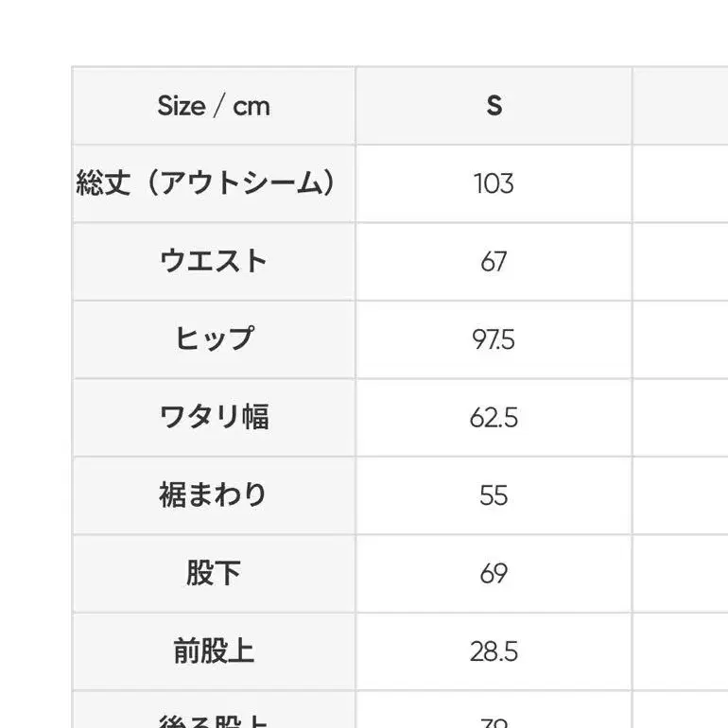728x728 pixels.
Task: Select the total length value 103
Action: click(x=494, y=182)
